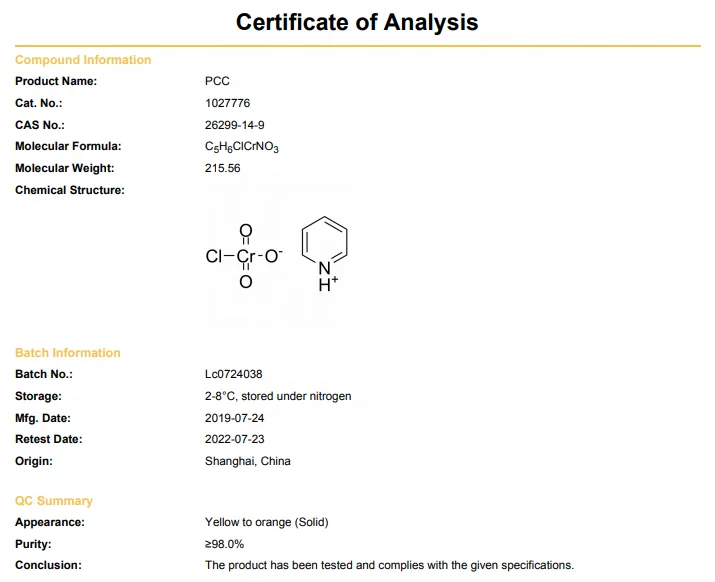Select CAS number 26299-14-9
The width and height of the screenshot is (715, 582).
(235, 125)
